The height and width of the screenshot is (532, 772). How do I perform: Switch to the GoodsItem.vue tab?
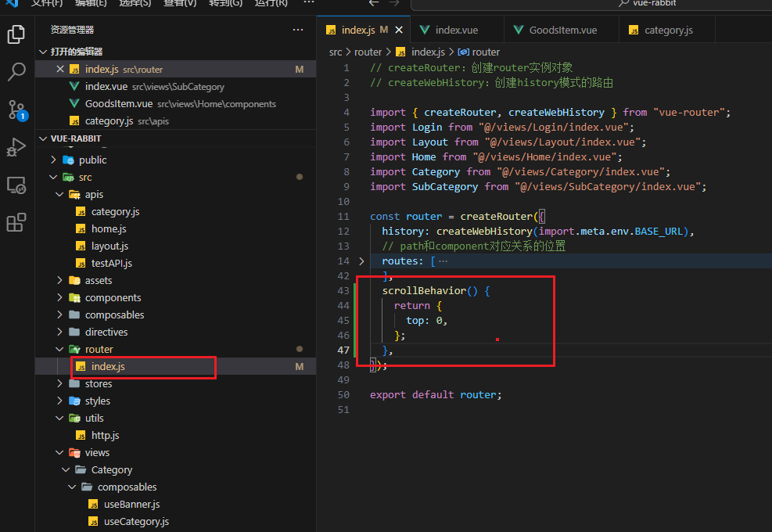(x=562, y=31)
